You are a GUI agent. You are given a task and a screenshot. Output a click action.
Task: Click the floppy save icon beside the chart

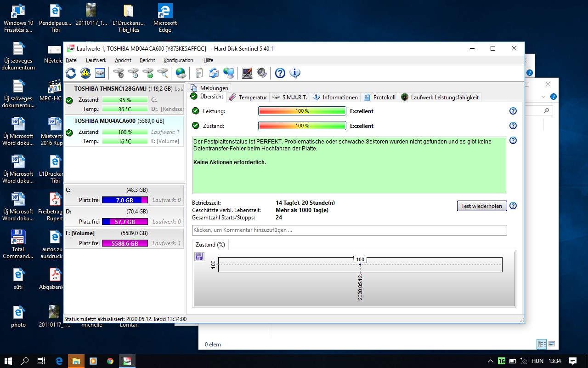click(199, 257)
